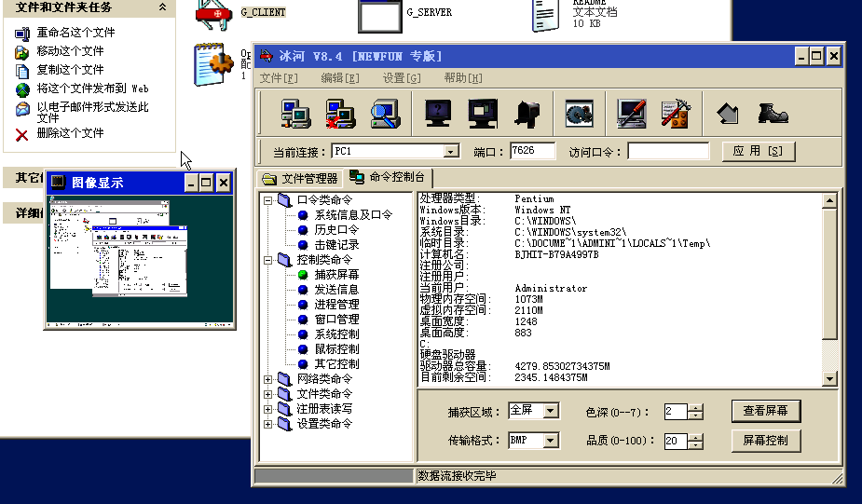862x504 pixels.
Task: Click the hammer local server config icon
Action: (676, 114)
